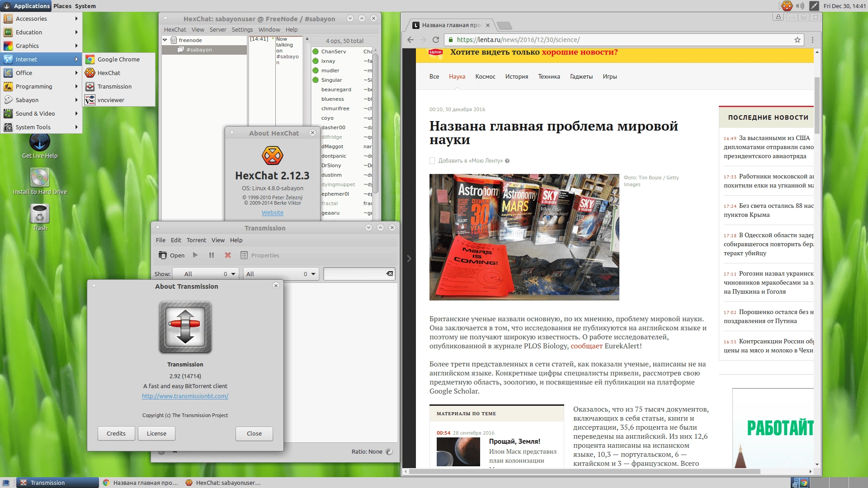Click the Chrome address bar URL field
The image size is (868, 488).
click(x=619, y=40)
